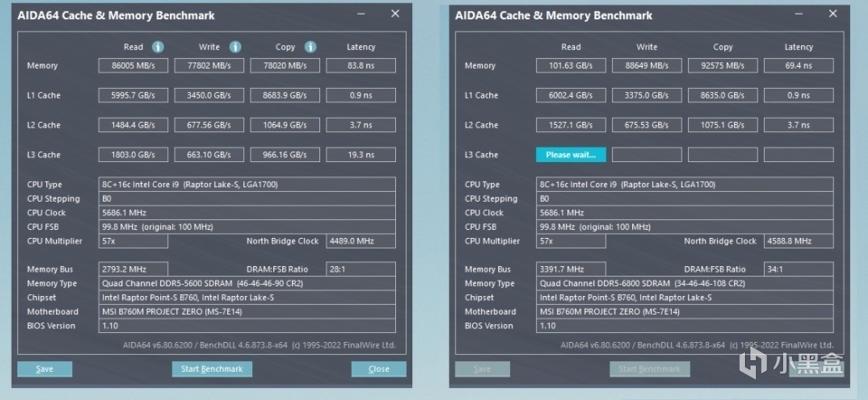
Task: Click the info icon beside Read in left window
Action: (x=157, y=47)
